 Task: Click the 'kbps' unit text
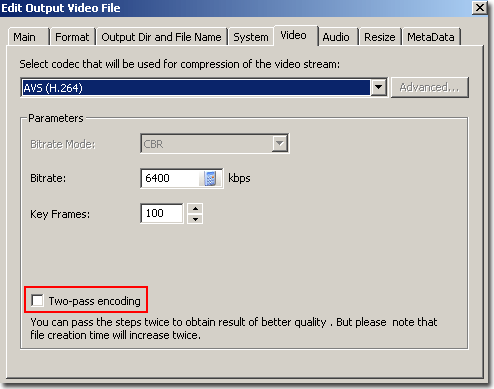point(239,178)
